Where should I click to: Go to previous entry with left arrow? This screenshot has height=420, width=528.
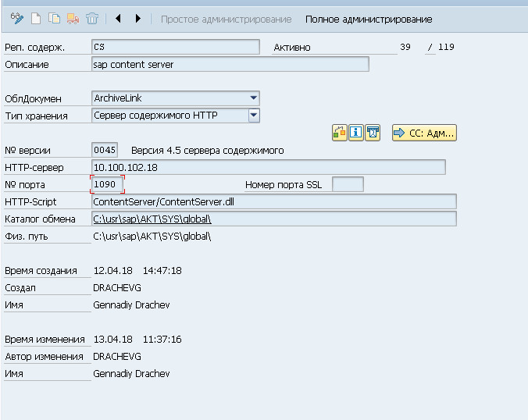tap(118, 18)
